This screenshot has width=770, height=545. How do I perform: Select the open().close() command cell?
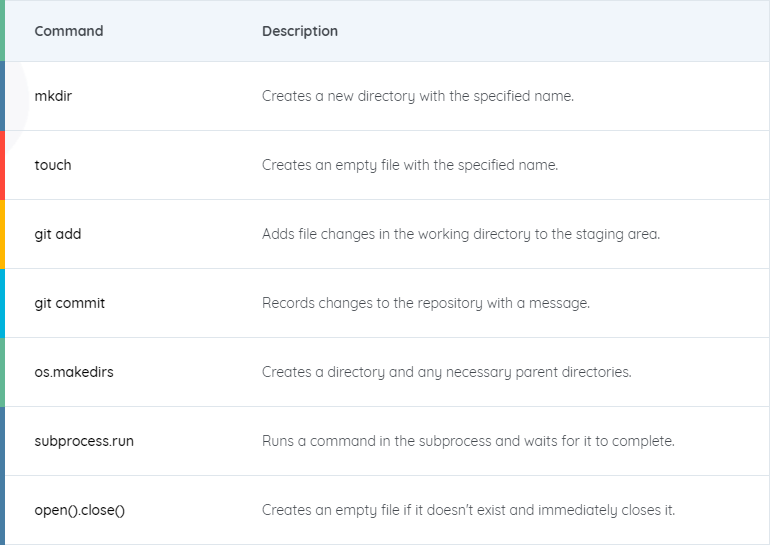80,510
